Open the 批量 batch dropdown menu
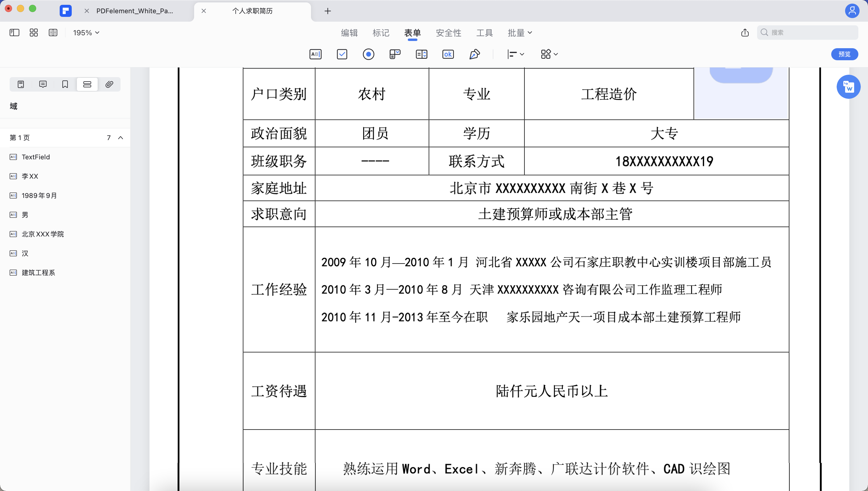This screenshot has height=491, width=868. click(x=520, y=32)
